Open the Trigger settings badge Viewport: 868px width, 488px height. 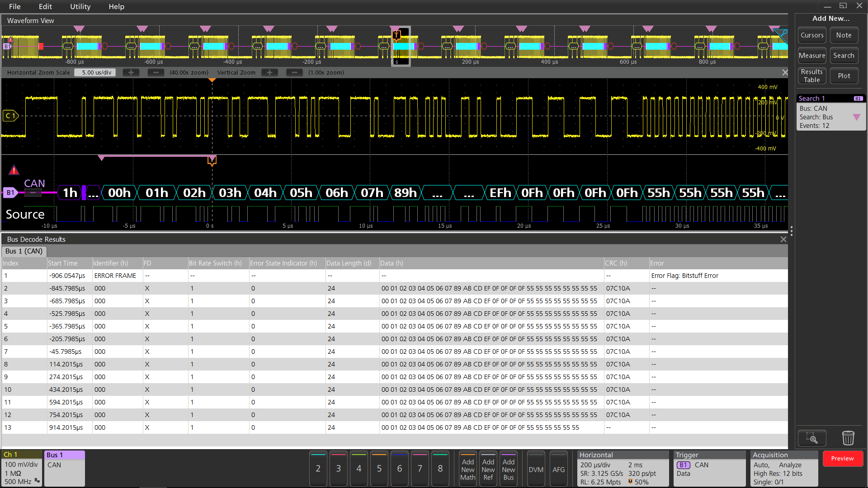709,469
